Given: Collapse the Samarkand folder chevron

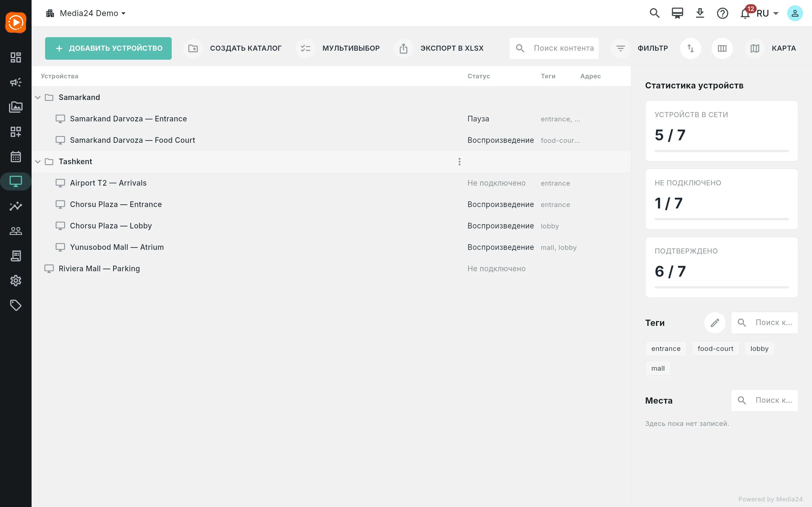Looking at the screenshot, I should [x=38, y=97].
